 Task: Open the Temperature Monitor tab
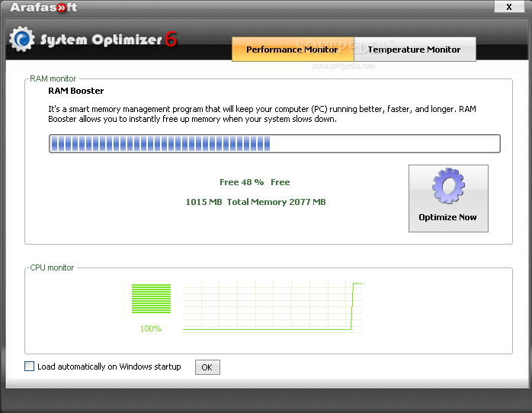pyautogui.click(x=415, y=50)
